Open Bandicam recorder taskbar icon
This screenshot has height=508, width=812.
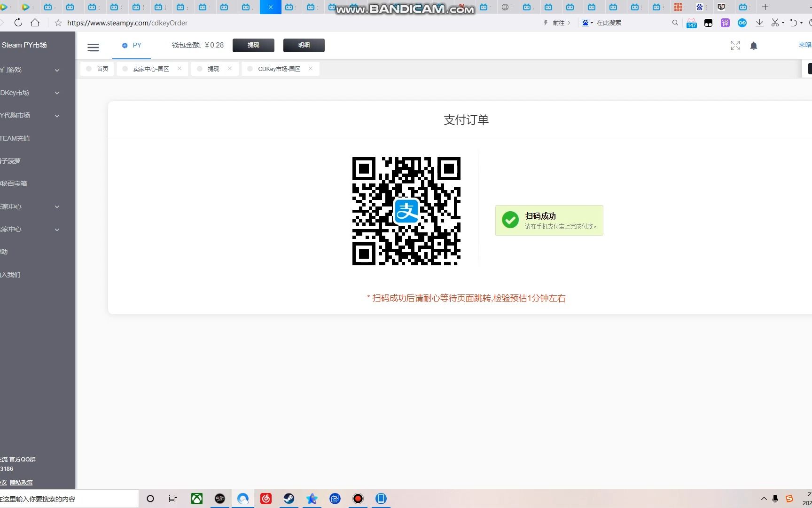(x=358, y=499)
